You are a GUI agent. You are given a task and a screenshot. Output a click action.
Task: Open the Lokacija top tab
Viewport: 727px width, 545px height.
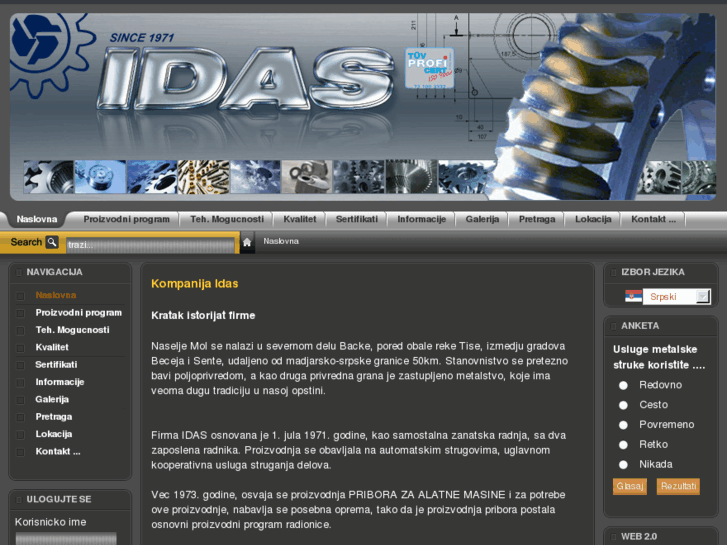tap(593, 219)
